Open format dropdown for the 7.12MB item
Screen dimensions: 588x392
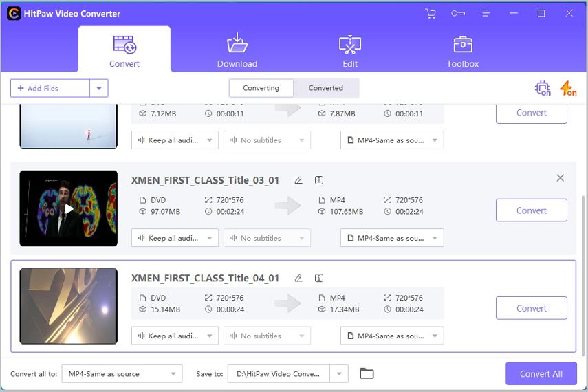click(x=392, y=140)
